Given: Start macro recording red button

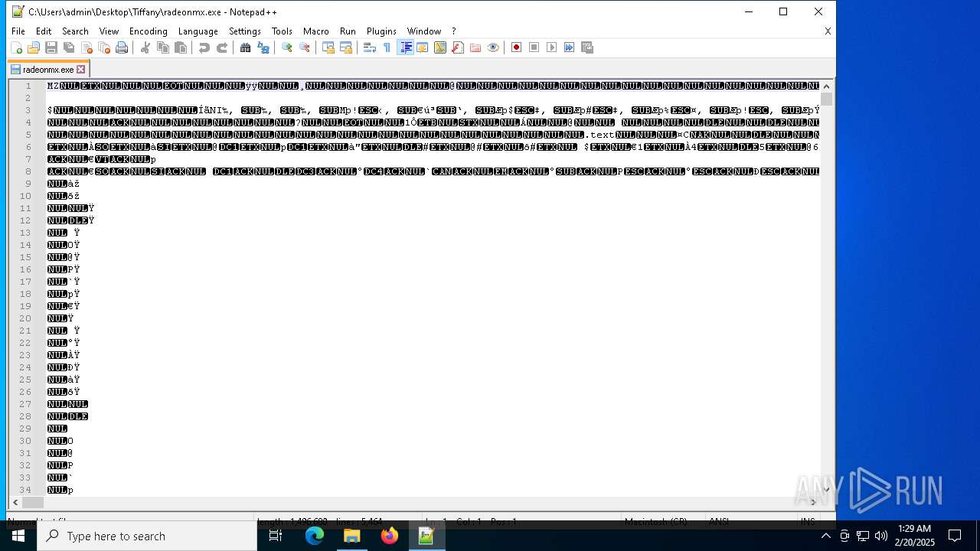Looking at the screenshot, I should point(517,47).
